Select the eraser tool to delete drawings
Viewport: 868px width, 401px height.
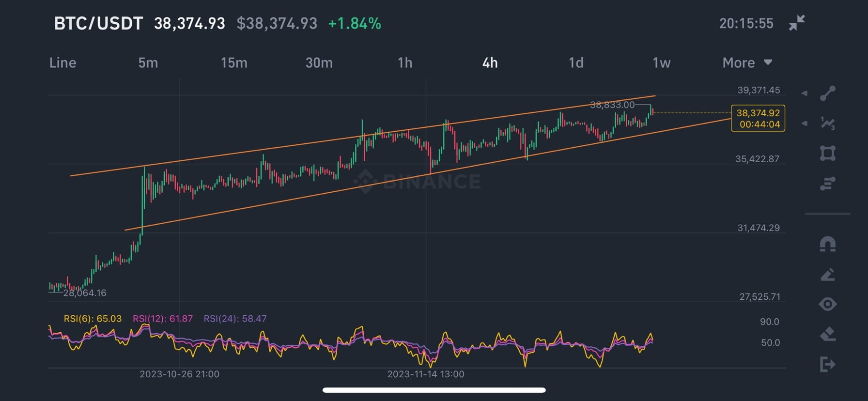(x=827, y=334)
